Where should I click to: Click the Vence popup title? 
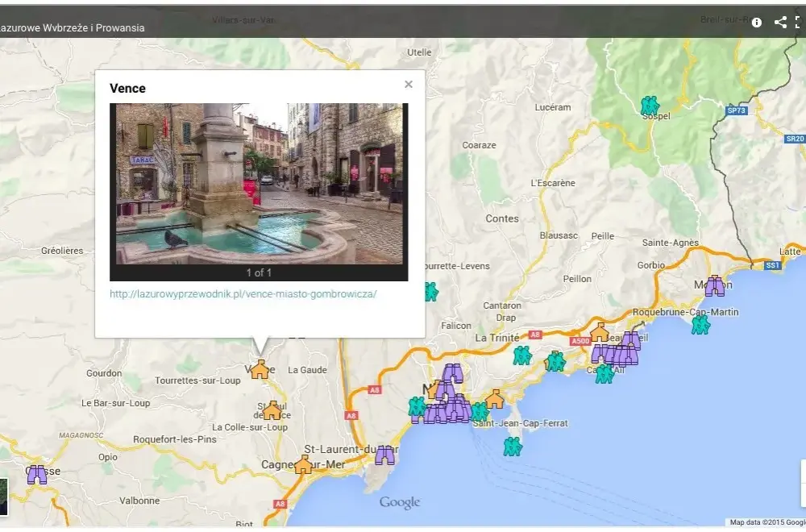point(127,89)
